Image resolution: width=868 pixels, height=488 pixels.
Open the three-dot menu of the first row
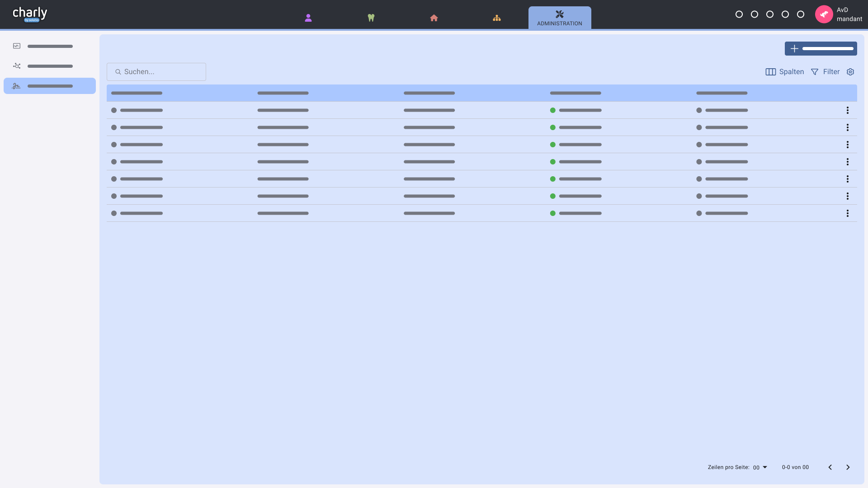(848, 110)
